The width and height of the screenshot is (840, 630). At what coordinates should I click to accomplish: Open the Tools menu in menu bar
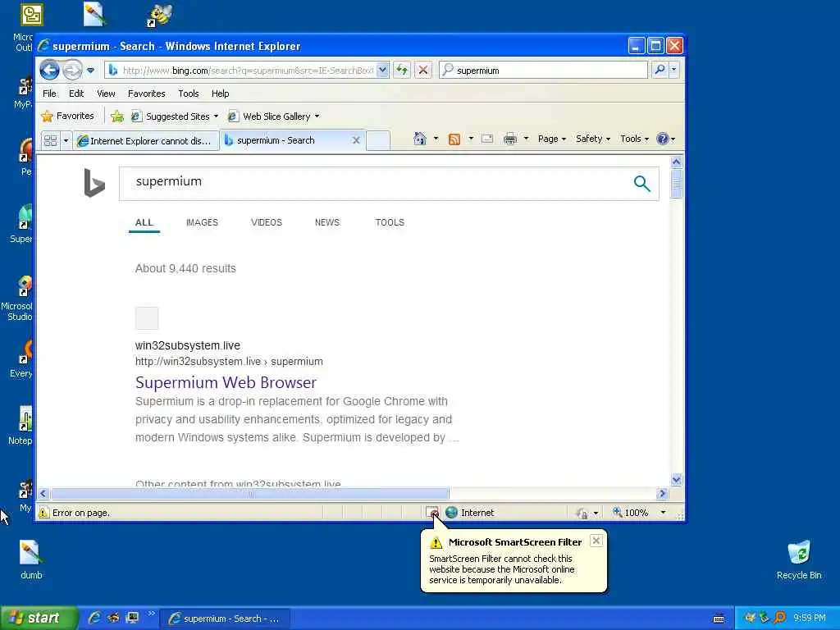[x=188, y=94]
